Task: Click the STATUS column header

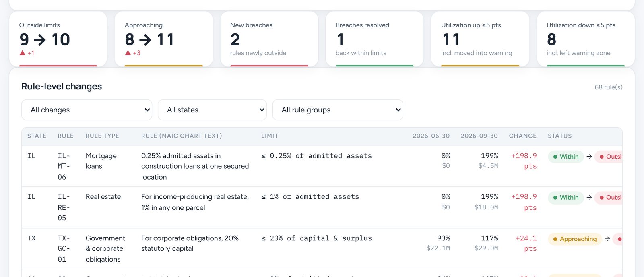Action: (x=559, y=136)
